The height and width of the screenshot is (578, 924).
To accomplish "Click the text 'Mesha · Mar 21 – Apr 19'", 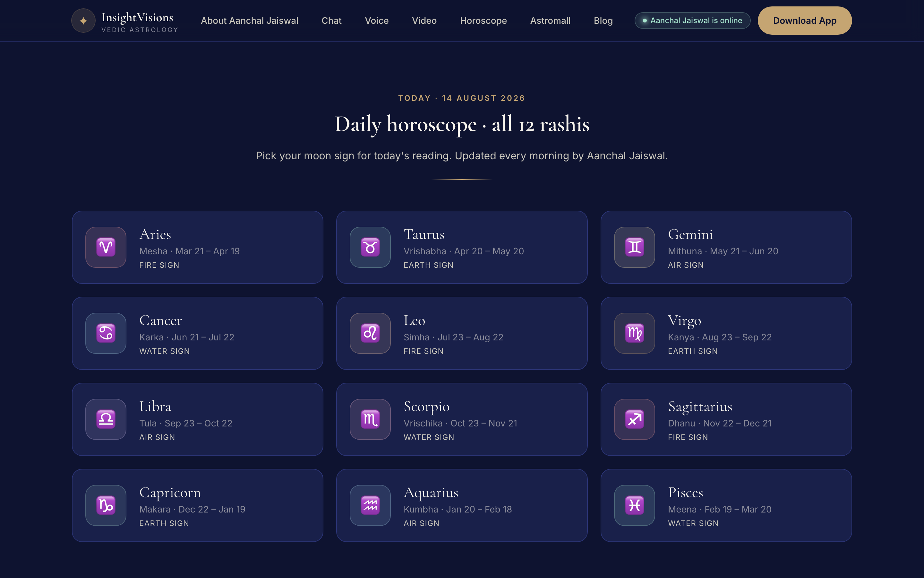I will (x=189, y=251).
